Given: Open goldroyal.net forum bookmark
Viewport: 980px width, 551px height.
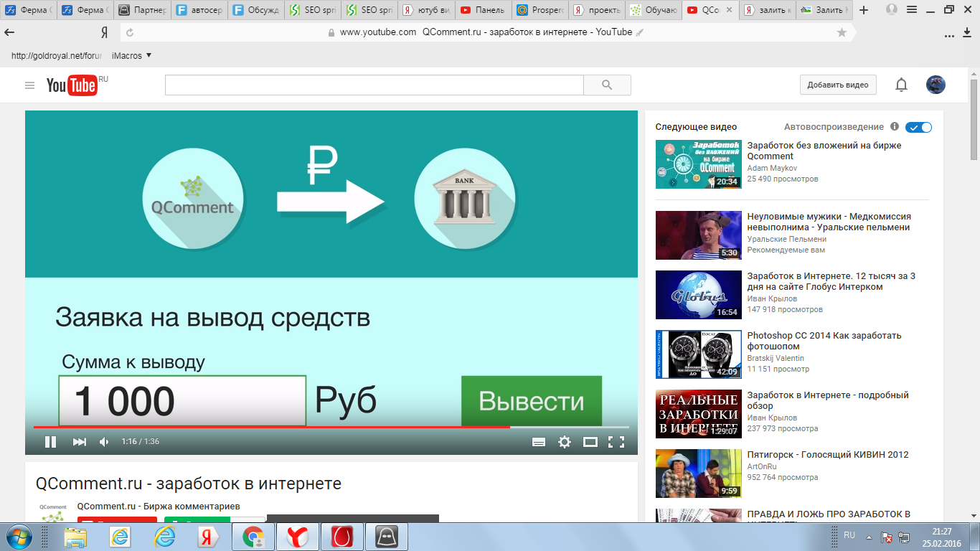Looking at the screenshot, I should (x=57, y=55).
